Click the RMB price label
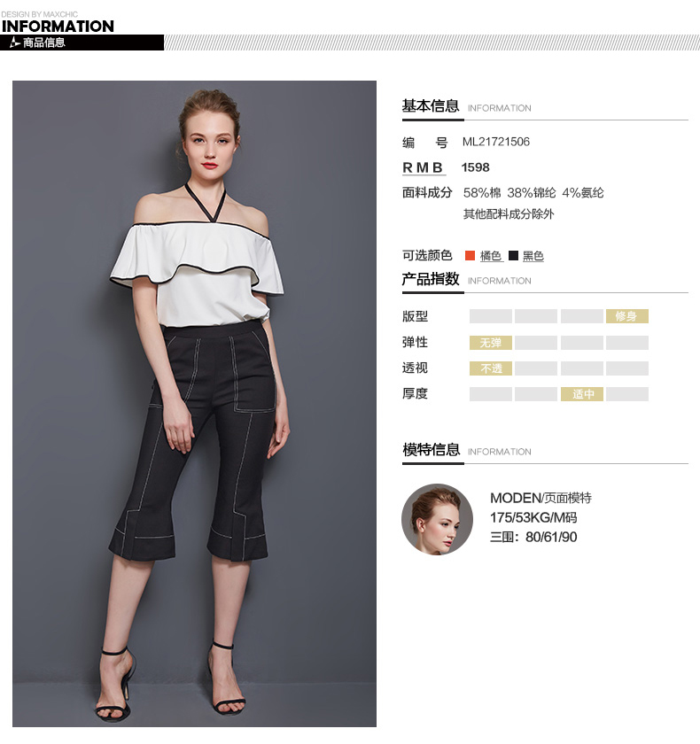This screenshot has width=700, height=744. point(423,167)
